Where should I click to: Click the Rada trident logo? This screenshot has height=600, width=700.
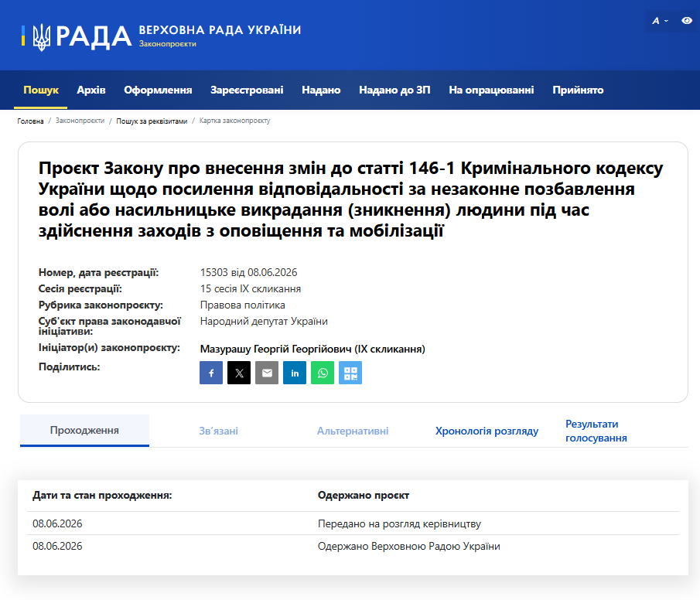click(42, 36)
